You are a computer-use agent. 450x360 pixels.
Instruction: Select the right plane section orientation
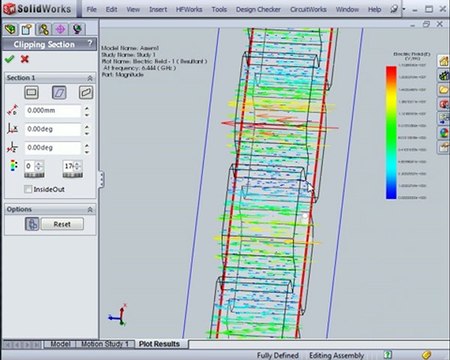(86, 92)
